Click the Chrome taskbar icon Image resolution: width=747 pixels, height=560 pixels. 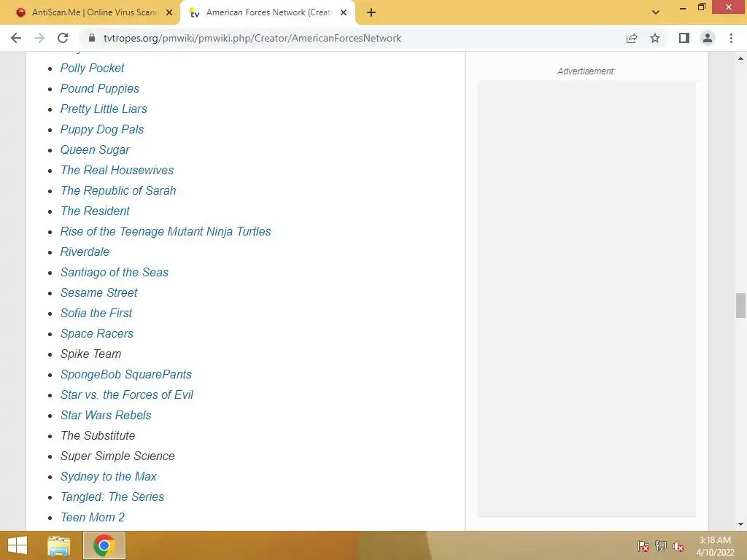[104, 545]
